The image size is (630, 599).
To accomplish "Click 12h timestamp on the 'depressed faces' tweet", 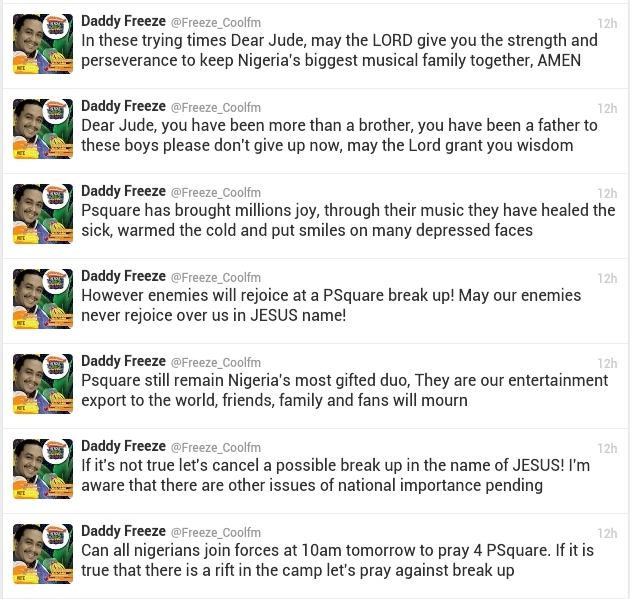I will tap(607, 193).
